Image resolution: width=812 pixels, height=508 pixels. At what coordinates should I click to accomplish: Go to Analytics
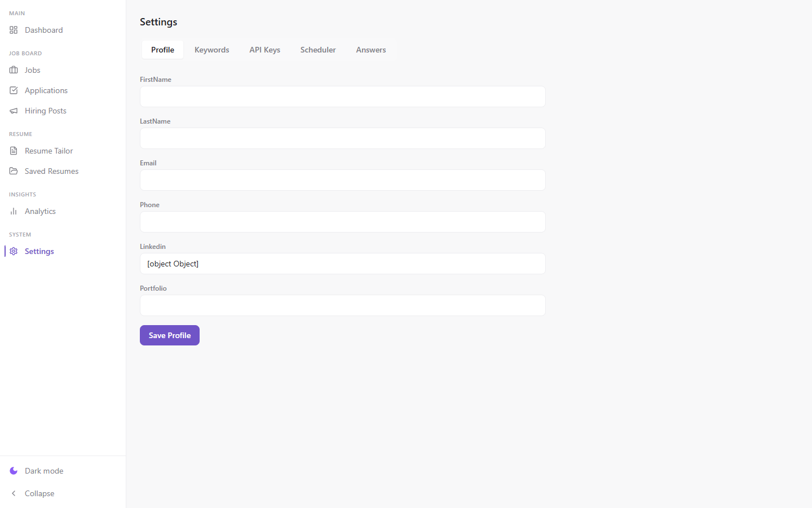click(63, 211)
